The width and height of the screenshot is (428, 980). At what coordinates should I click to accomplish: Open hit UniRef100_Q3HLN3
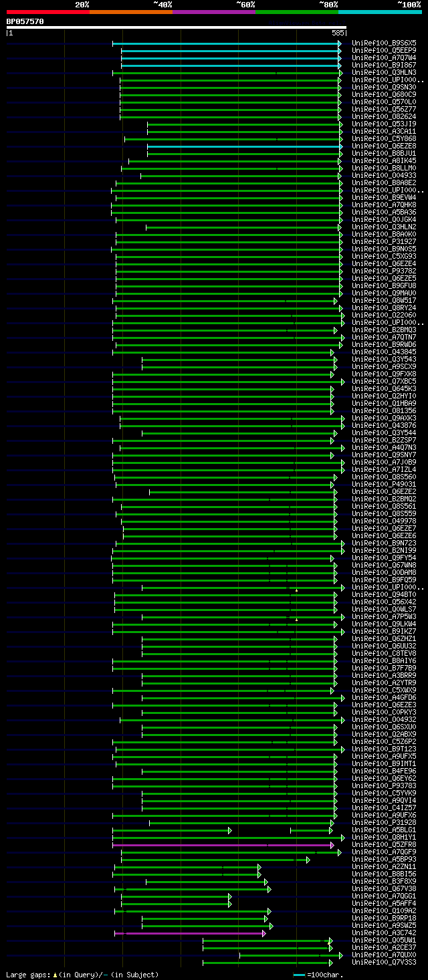click(384, 72)
